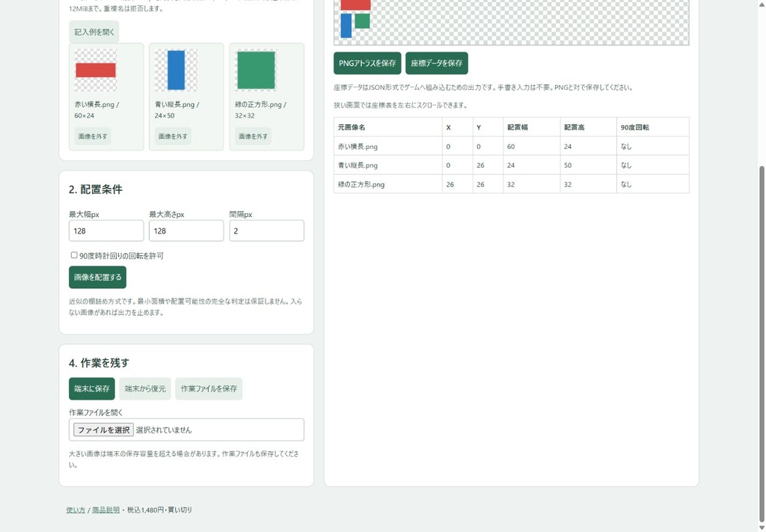
Task: Click the 画像を配置する button
Action: [98, 277]
